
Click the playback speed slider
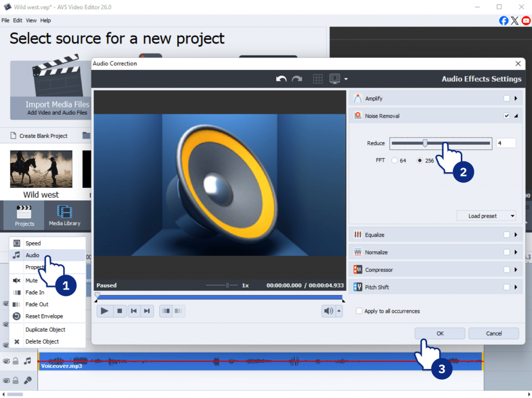click(x=222, y=285)
